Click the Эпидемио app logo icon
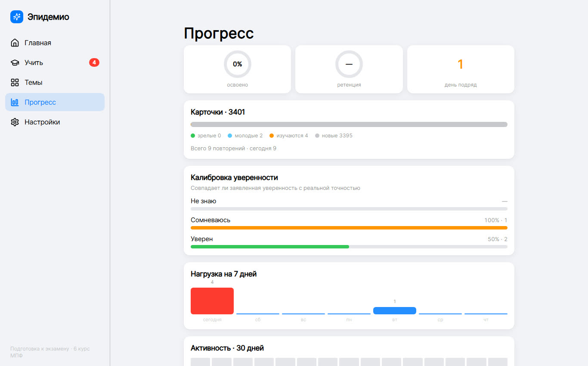 (x=17, y=17)
